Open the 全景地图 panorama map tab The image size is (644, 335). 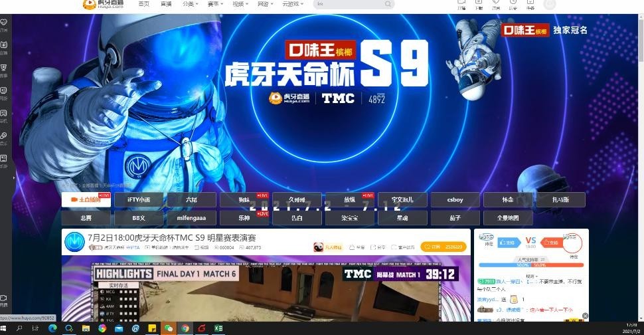pyautogui.click(x=508, y=218)
